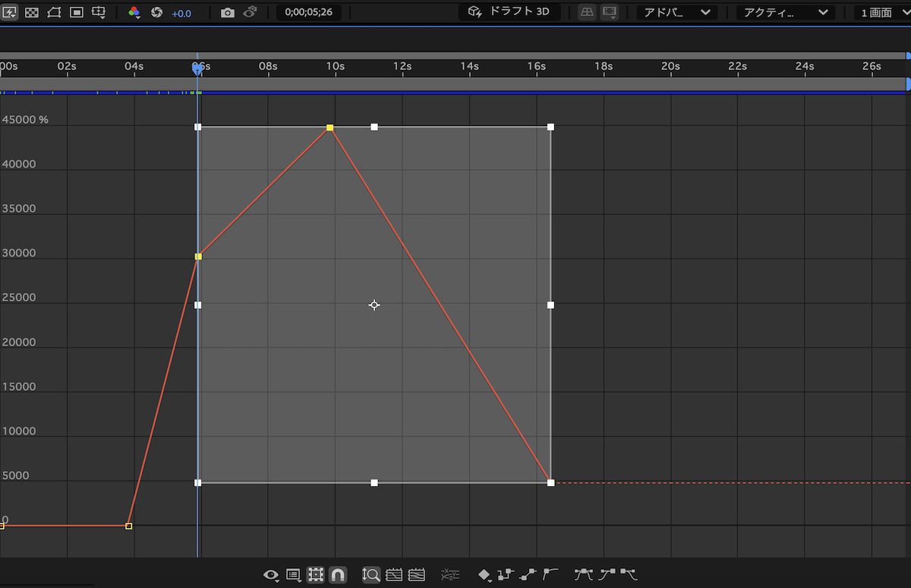Open grid and guide options icon

(x=99, y=13)
